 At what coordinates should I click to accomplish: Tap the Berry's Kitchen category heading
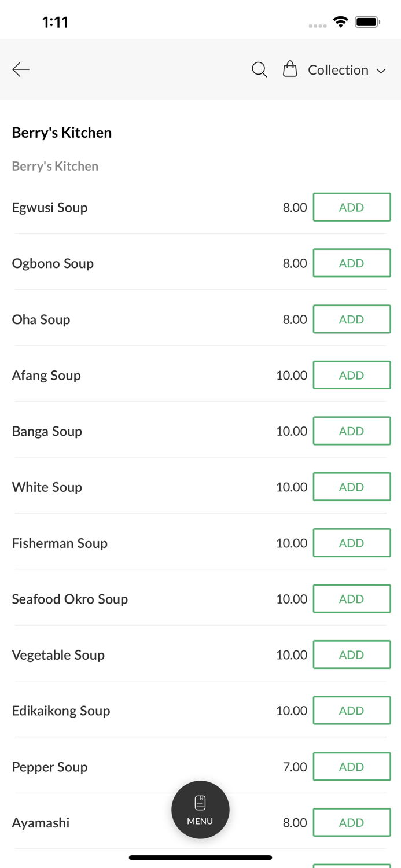(55, 166)
